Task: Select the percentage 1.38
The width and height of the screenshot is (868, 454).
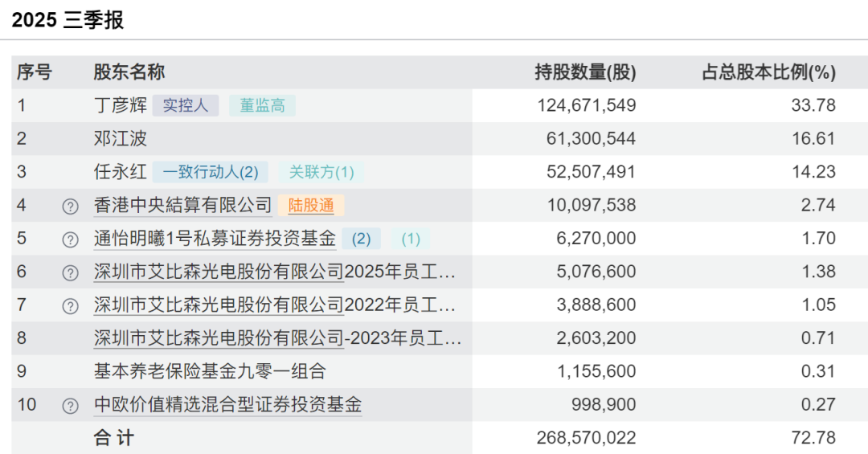Action: 819,272
